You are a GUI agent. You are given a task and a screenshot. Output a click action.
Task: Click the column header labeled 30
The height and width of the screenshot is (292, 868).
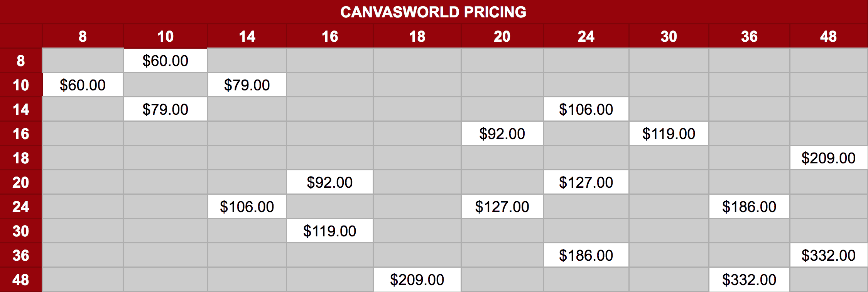pos(669,36)
